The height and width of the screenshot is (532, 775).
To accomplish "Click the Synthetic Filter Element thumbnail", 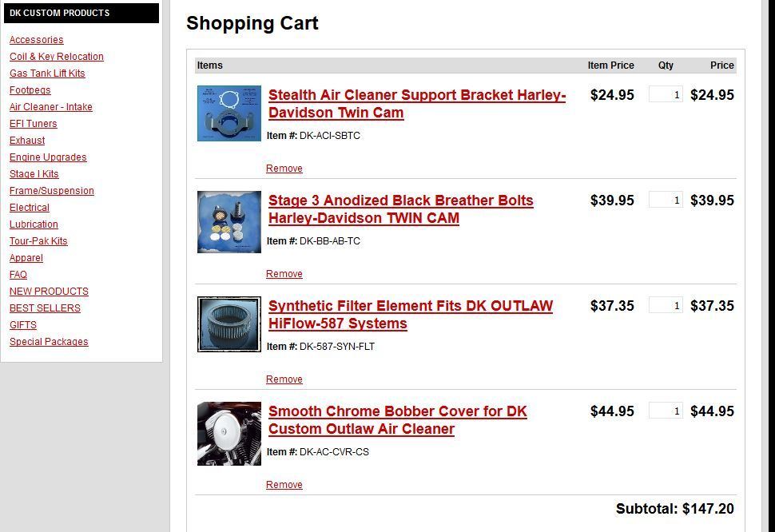I will [x=229, y=324].
